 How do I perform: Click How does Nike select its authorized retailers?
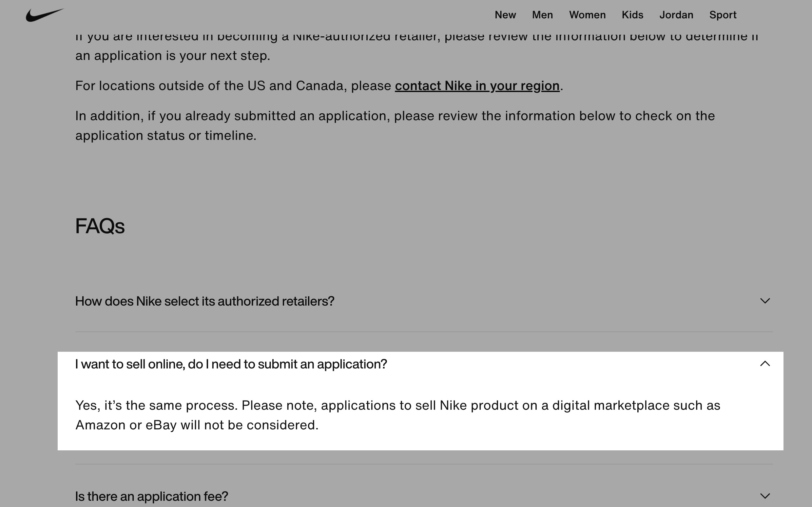click(204, 301)
